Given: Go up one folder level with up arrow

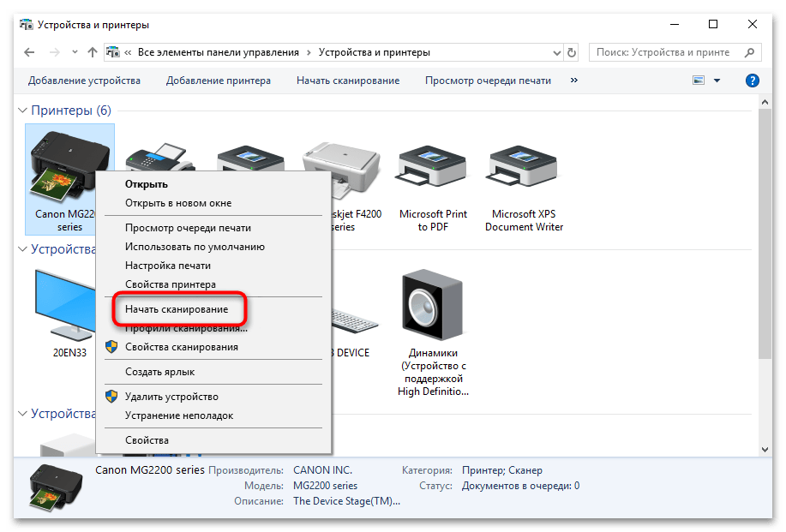Looking at the screenshot, I should coord(93,52).
